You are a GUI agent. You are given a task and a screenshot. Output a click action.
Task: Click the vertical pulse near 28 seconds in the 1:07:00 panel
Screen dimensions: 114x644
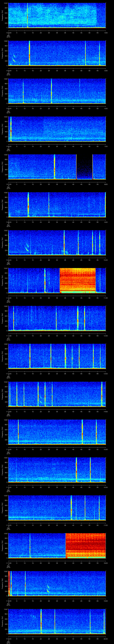point(54,167)
